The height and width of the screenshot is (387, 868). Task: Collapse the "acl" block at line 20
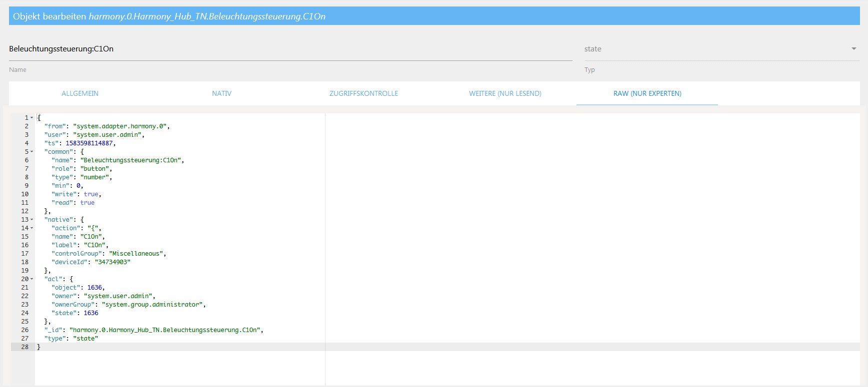[x=32, y=279]
